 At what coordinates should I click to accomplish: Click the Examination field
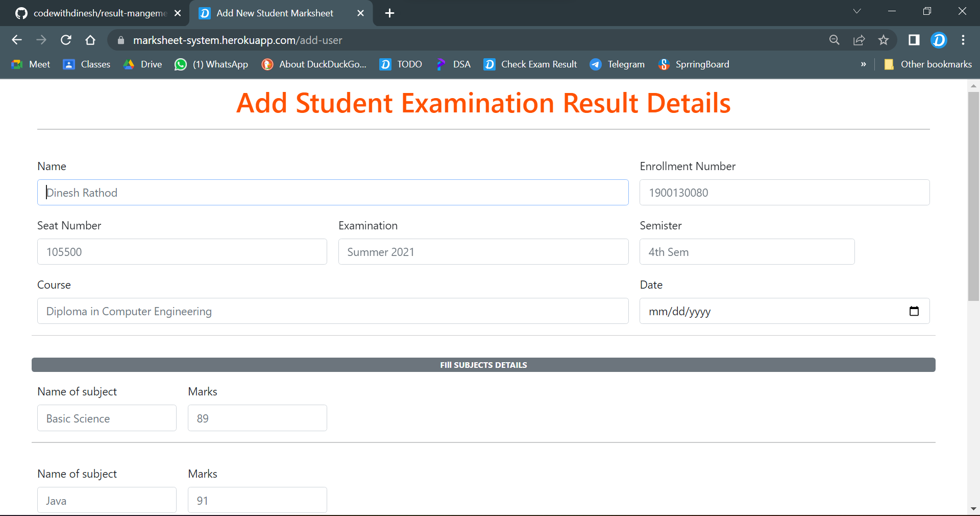pyautogui.click(x=483, y=252)
